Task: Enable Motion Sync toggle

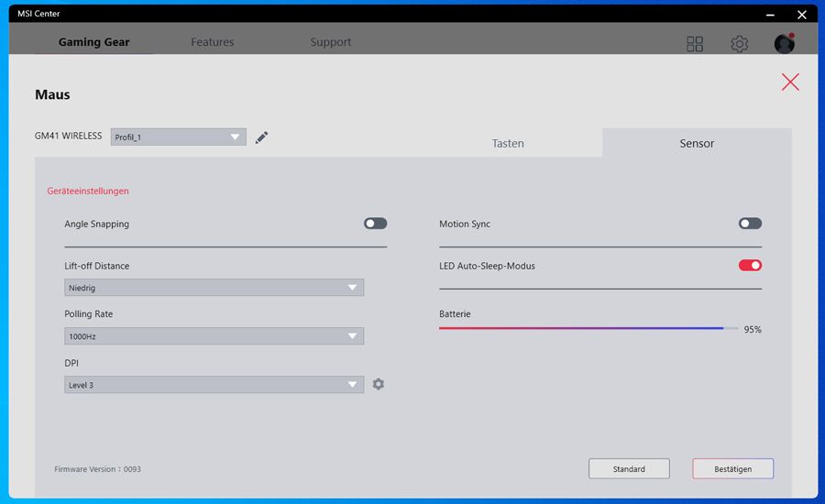Action: click(750, 224)
